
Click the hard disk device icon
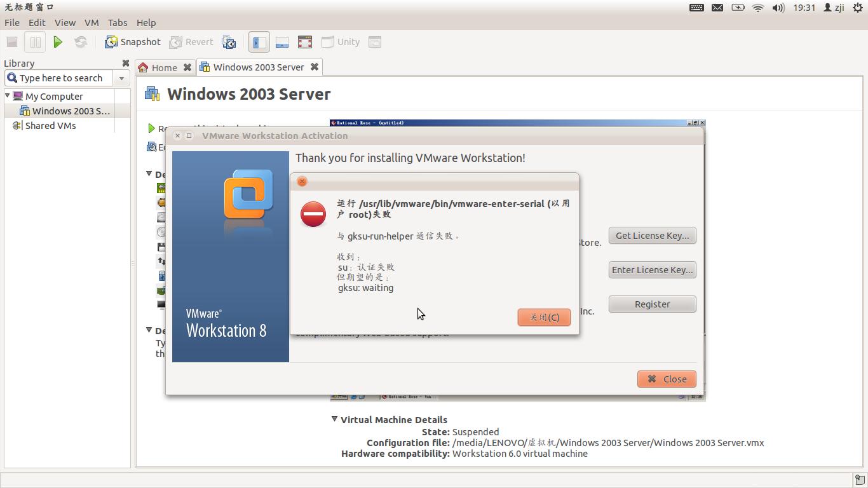(x=161, y=217)
